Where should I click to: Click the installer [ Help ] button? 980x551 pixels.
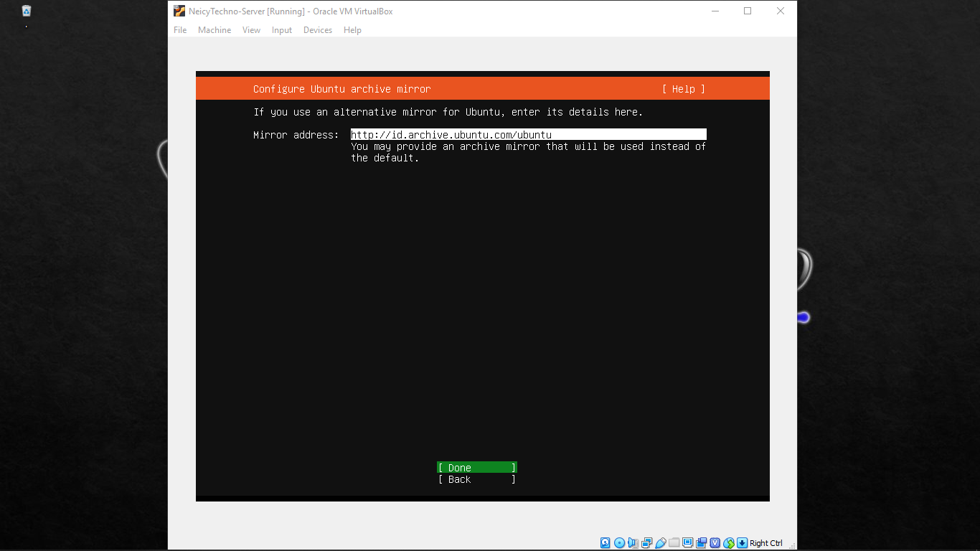tap(684, 89)
